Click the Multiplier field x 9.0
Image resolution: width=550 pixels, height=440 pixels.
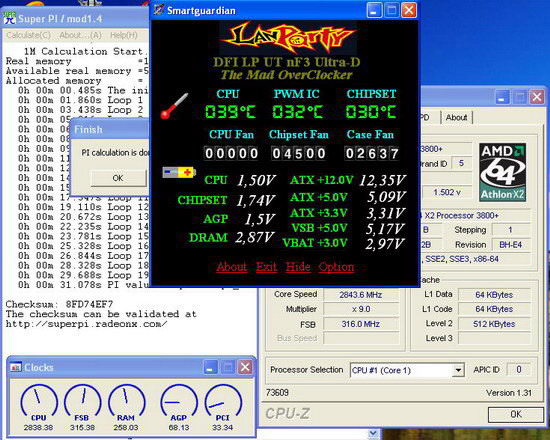[361, 309]
